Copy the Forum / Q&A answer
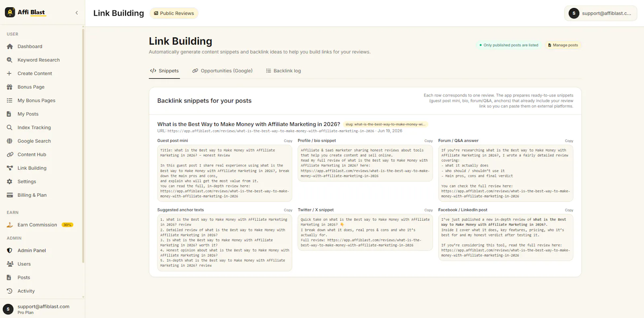Screen dimensions: 644x318 569,141
